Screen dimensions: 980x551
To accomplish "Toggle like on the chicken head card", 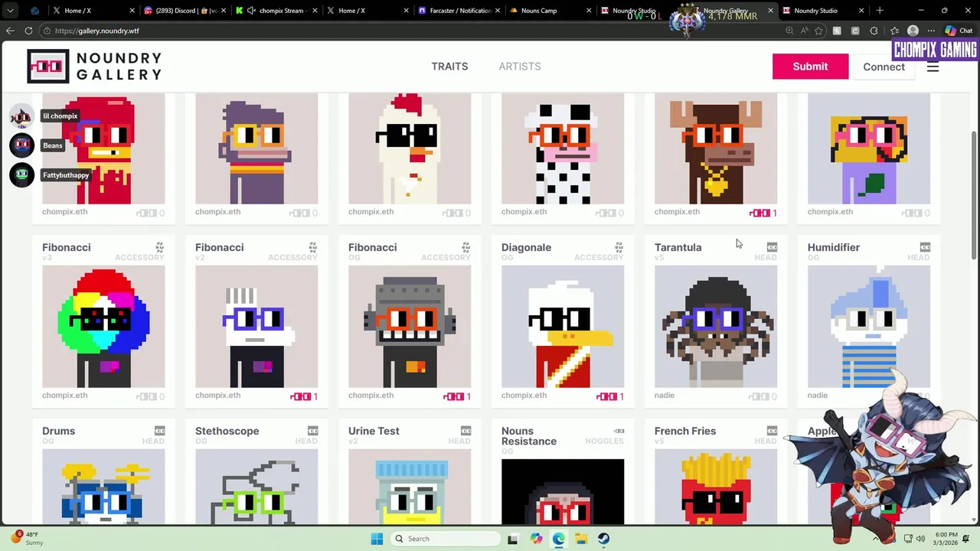I will (x=457, y=213).
